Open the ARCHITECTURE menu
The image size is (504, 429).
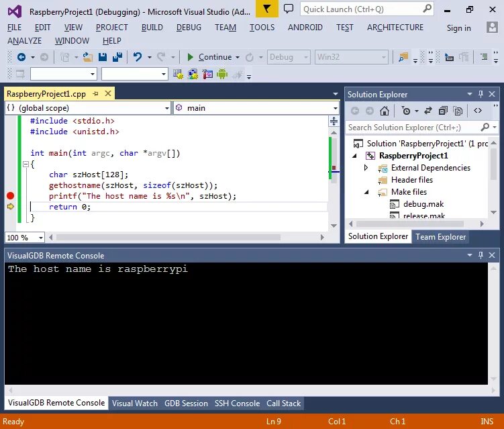pyautogui.click(x=395, y=28)
